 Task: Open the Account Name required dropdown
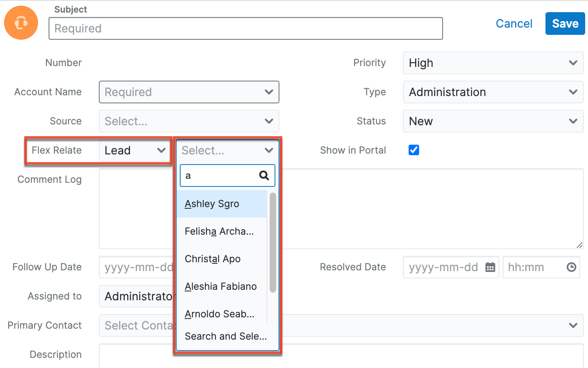(189, 92)
